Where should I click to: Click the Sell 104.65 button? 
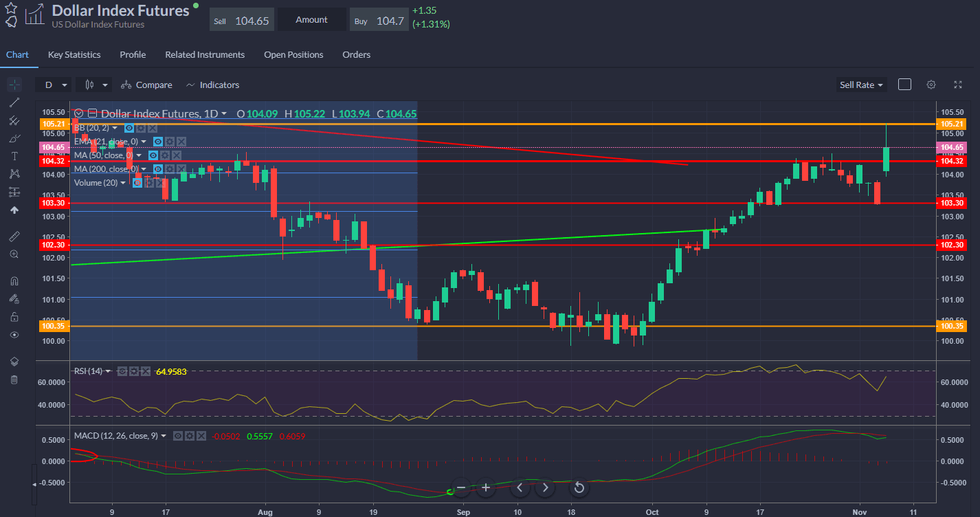point(242,20)
